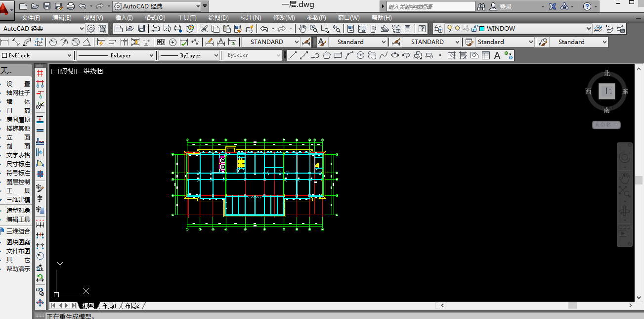Open the Layer Properties Manager icon

tap(438, 29)
